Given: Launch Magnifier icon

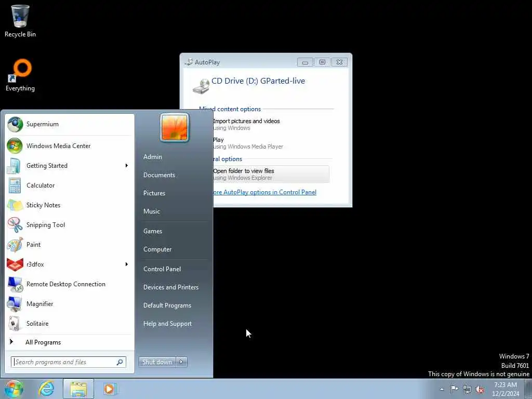Looking at the screenshot, I should click(15, 304).
